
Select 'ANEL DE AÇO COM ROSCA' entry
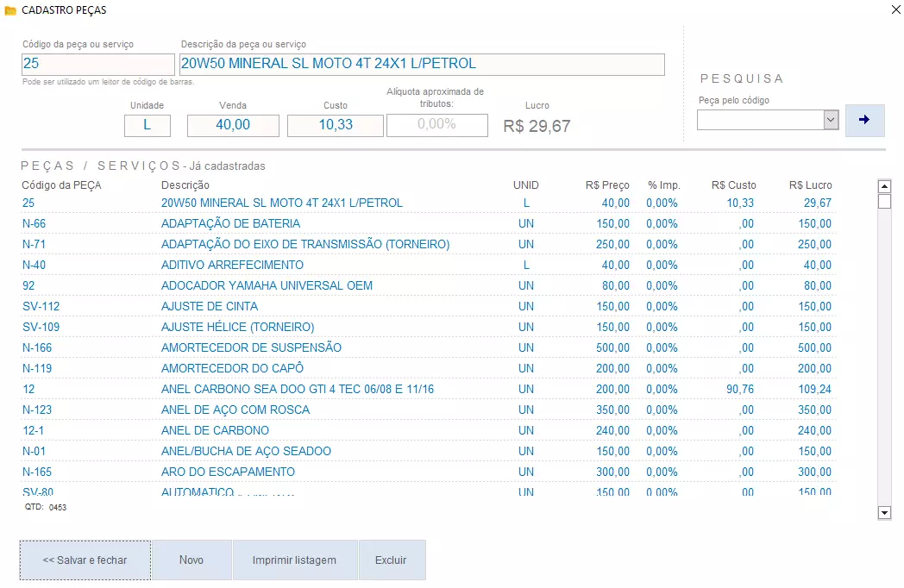pyautogui.click(x=427, y=410)
